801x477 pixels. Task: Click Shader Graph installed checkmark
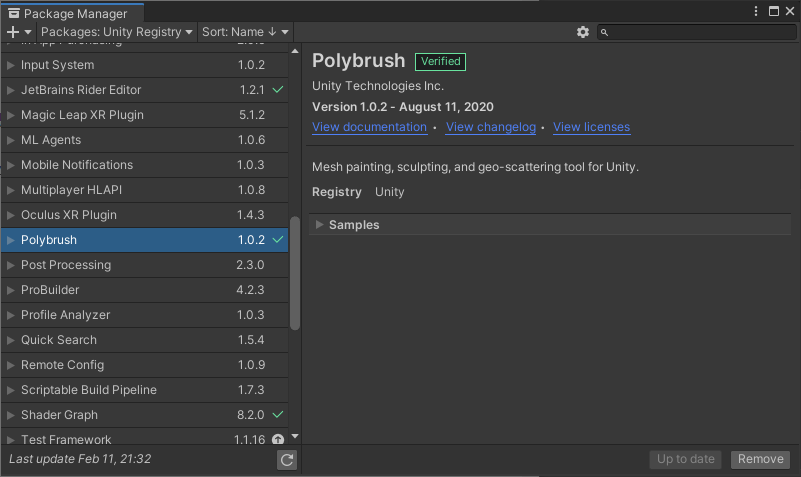click(x=278, y=414)
